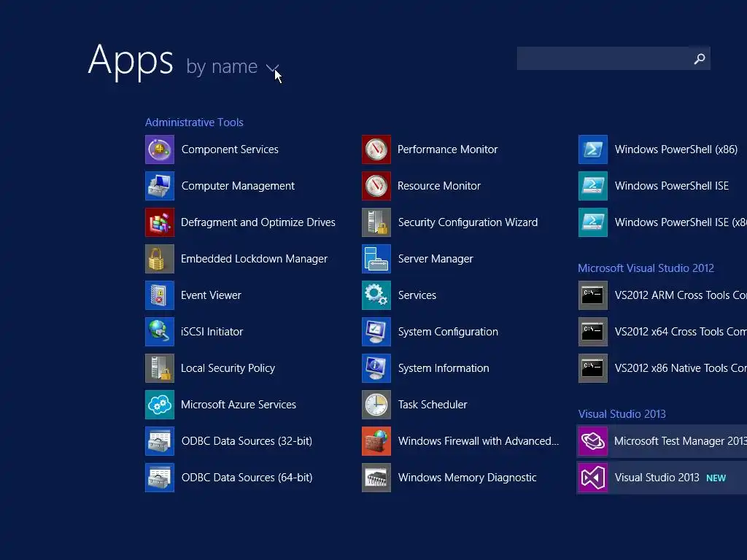
Task: Open ODBC Data Sources (32-bit) icon
Action: [x=160, y=441]
